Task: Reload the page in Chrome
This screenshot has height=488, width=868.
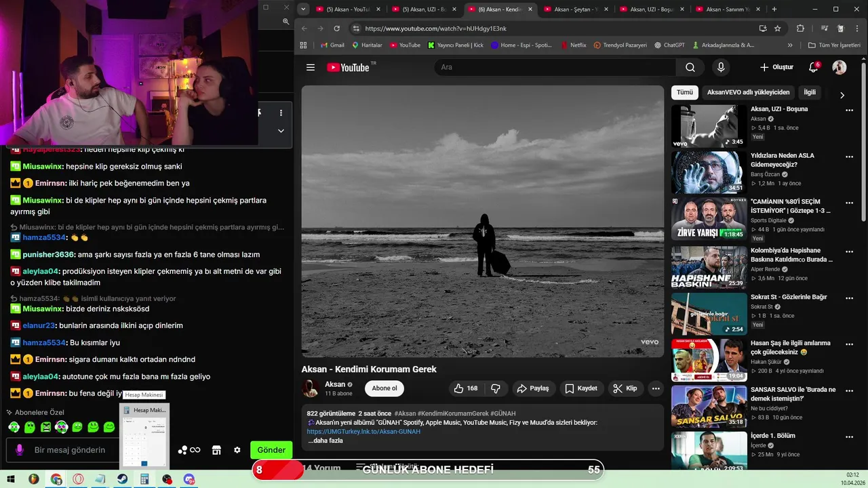Action: click(336, 28)
